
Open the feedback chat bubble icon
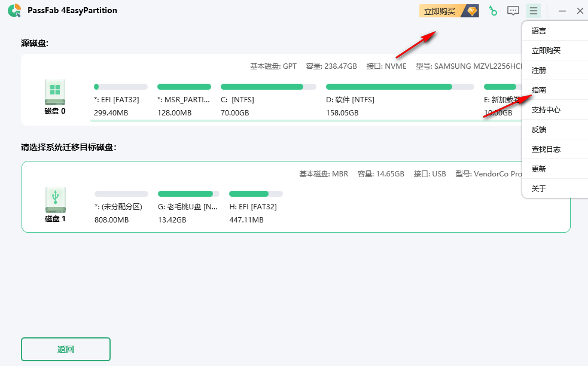pos(513,11)
